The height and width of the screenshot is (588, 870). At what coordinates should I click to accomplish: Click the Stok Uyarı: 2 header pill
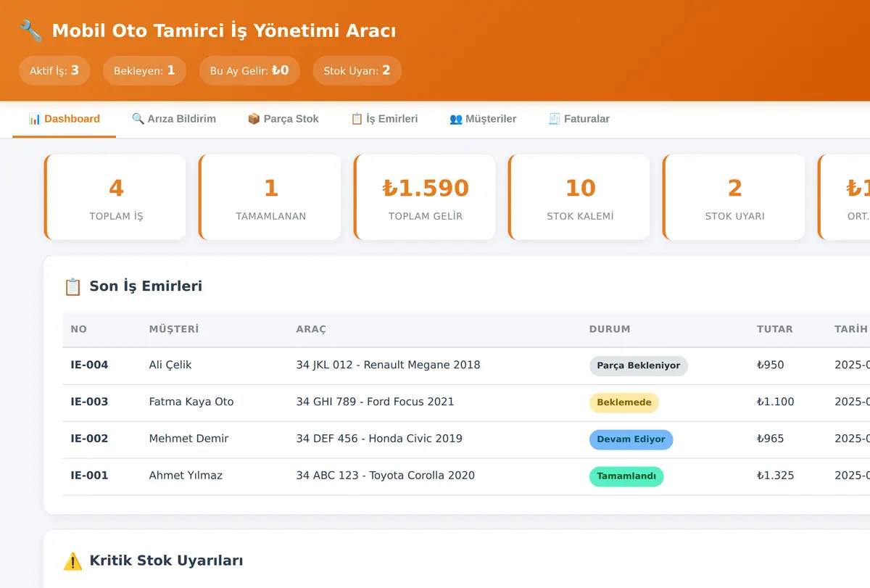coord(357,70)
